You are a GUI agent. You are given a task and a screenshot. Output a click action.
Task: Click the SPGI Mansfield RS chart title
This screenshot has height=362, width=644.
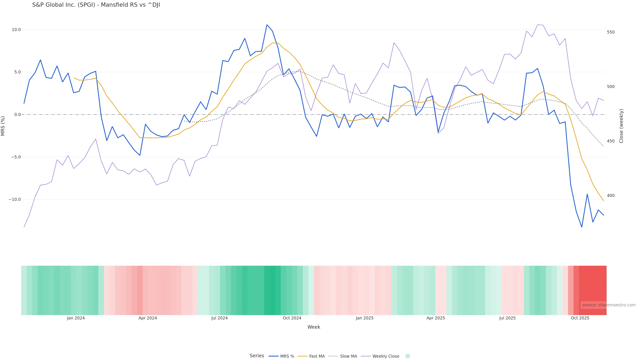pyautogui.click(x=96, y=5)
